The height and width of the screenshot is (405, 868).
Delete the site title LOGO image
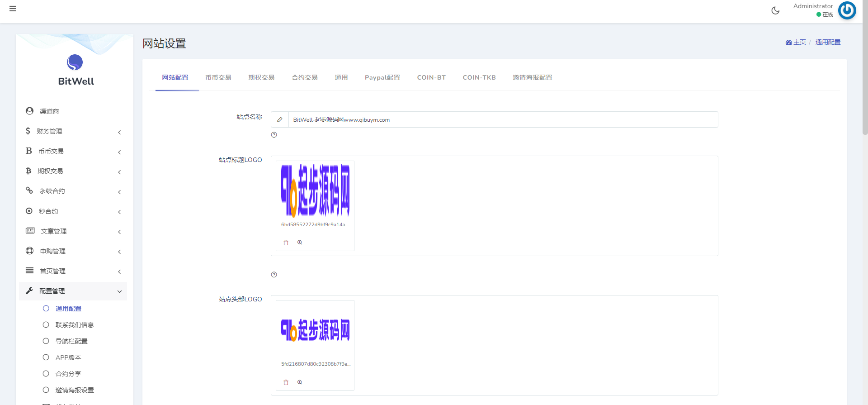tap(286, 243)
